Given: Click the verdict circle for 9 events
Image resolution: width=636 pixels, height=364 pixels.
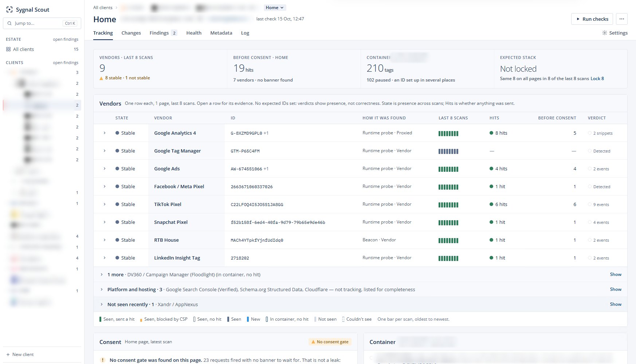Looking at the screenshot, I should [590, 204].
